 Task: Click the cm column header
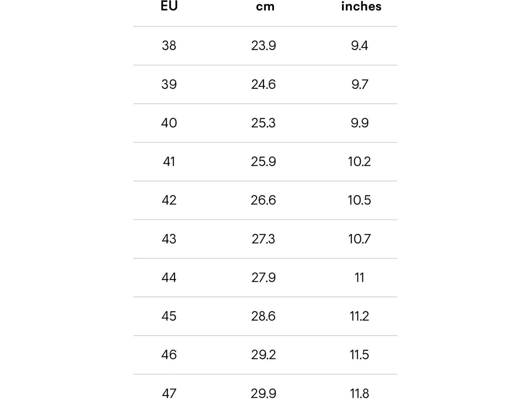click(x=265, y=7)
